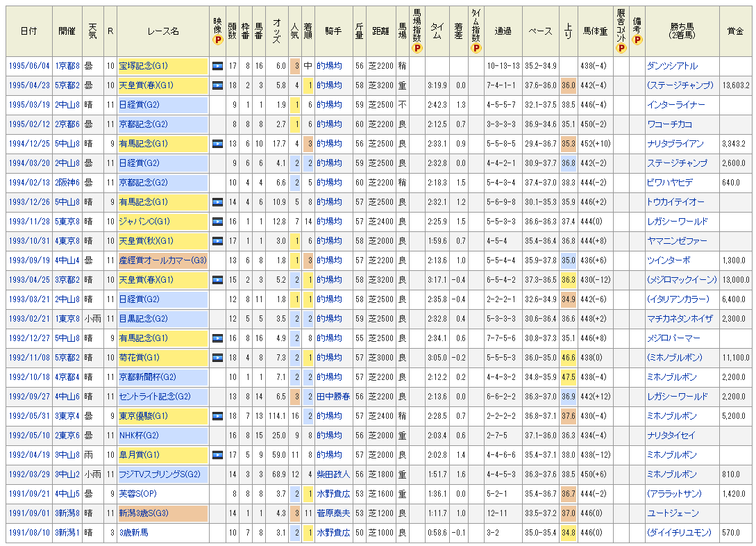756x546 pixels.
Task: Open the 新潟3歳S(G3) race link
Action: 143,513
